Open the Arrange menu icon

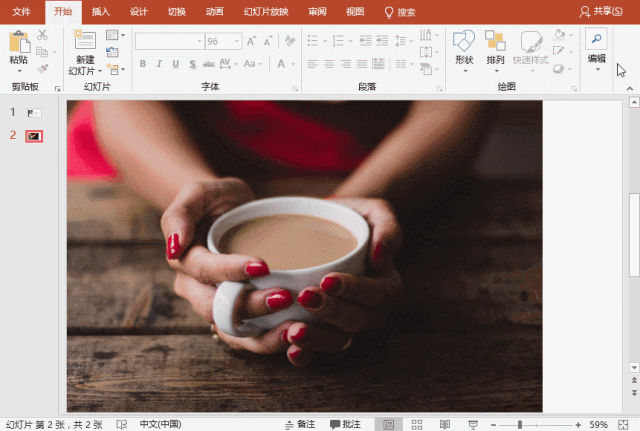[495, 41]
